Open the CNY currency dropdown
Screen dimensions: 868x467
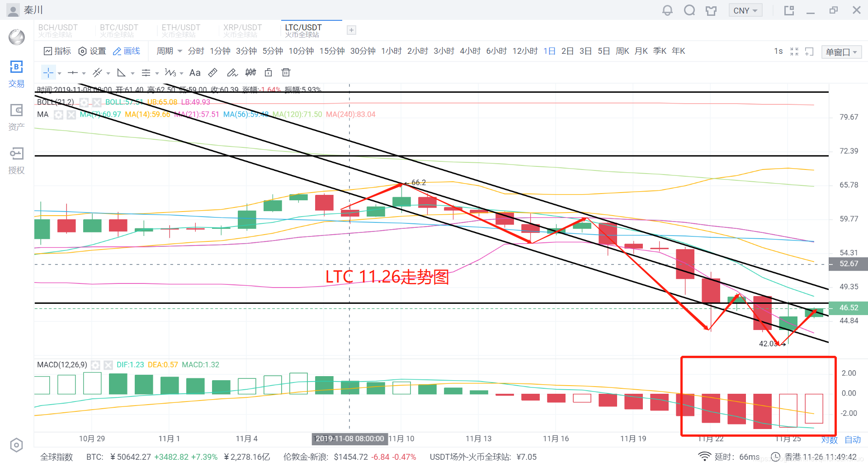[x=745, y=10]
